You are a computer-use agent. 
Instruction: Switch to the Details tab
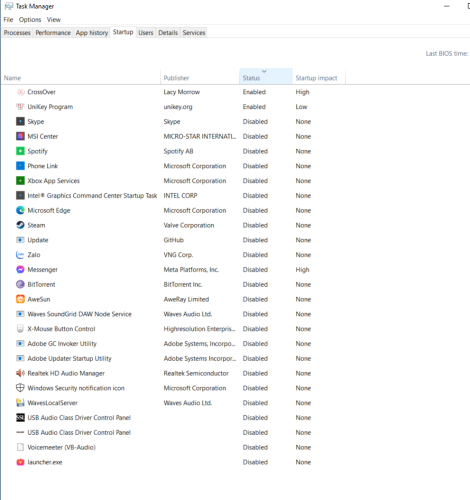coord(168,33)
